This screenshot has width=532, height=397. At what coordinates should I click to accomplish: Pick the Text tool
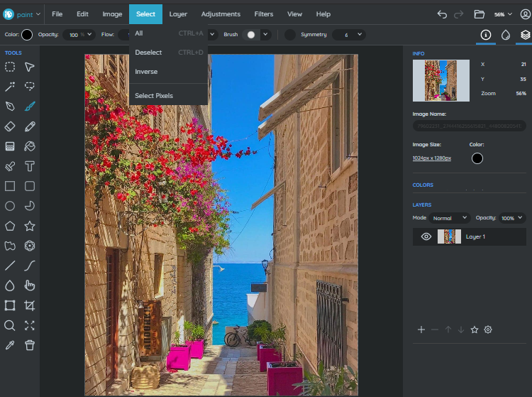(30, 166)
